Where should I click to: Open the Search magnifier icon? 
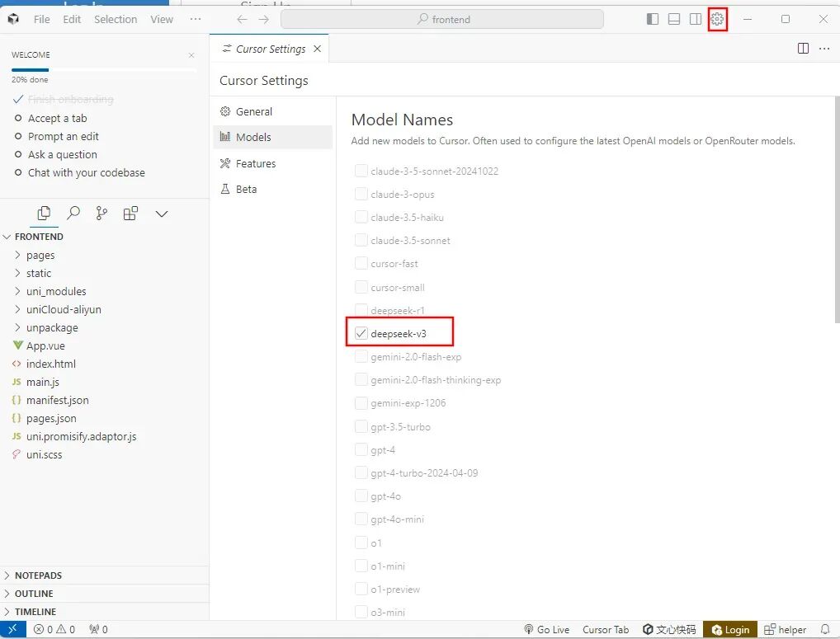73,214
